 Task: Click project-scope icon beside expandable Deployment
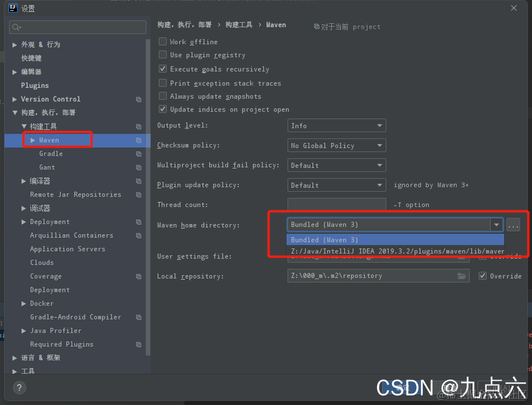pyautogui.click(x=138, y=222)
